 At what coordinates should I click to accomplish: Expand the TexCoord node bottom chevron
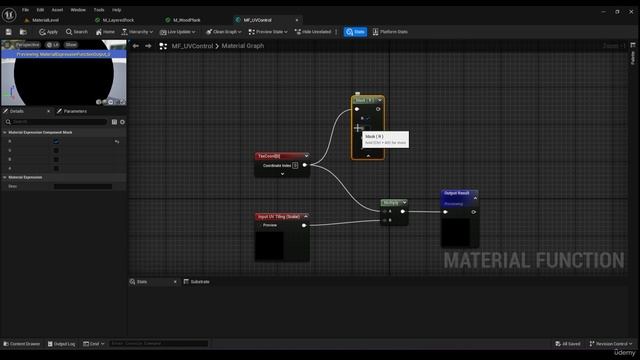coord(282,174)
